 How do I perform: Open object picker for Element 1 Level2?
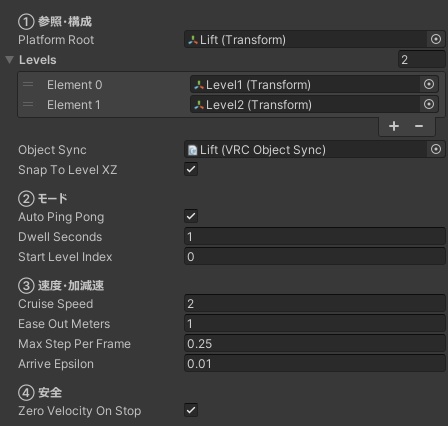point(429,104)
